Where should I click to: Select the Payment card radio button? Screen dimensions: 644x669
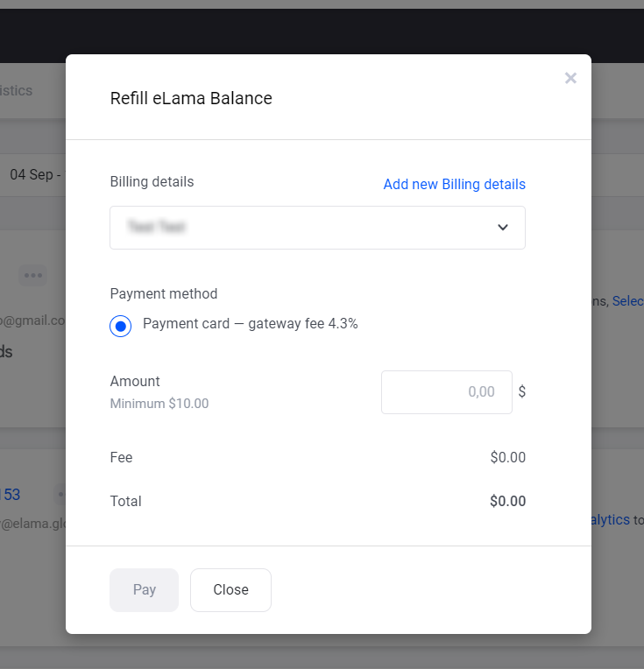(x=121, y=326)
